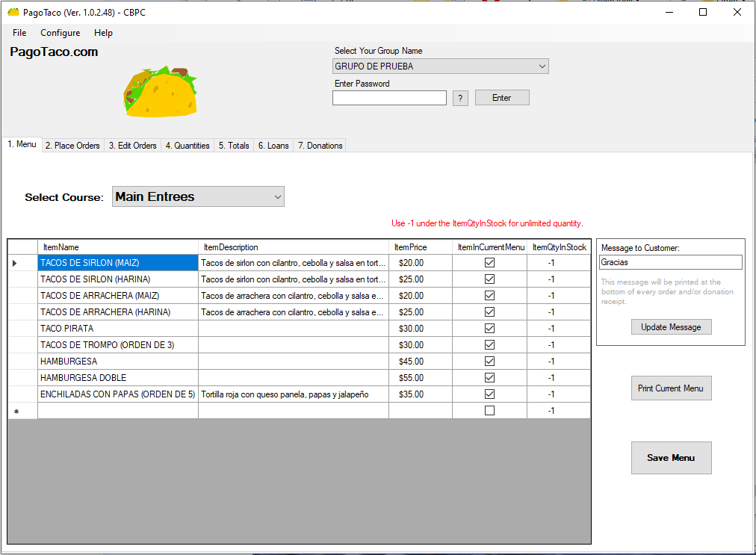Open the Select Your Group Name dropdown

(440, 66)
